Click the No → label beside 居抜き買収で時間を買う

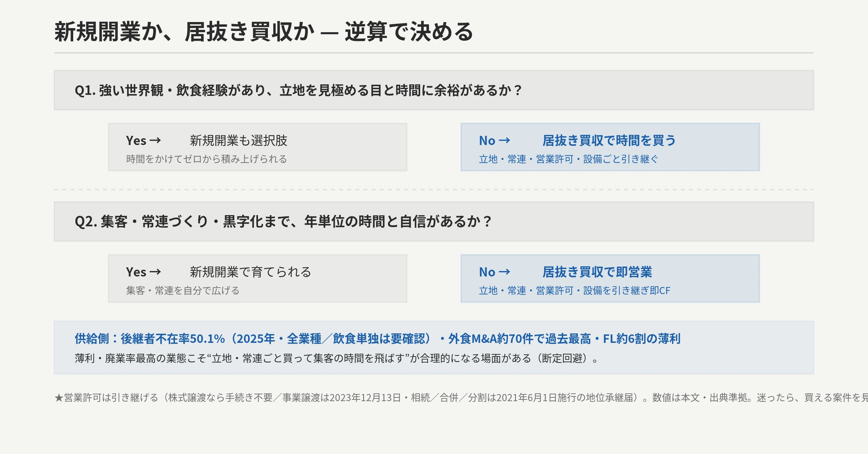pos(494,141)
